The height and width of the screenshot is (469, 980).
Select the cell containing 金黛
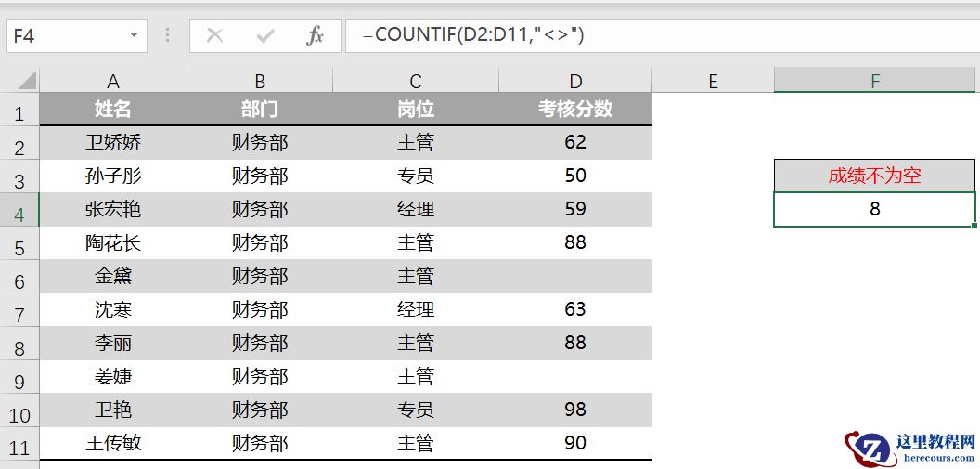tap(113, 276)
